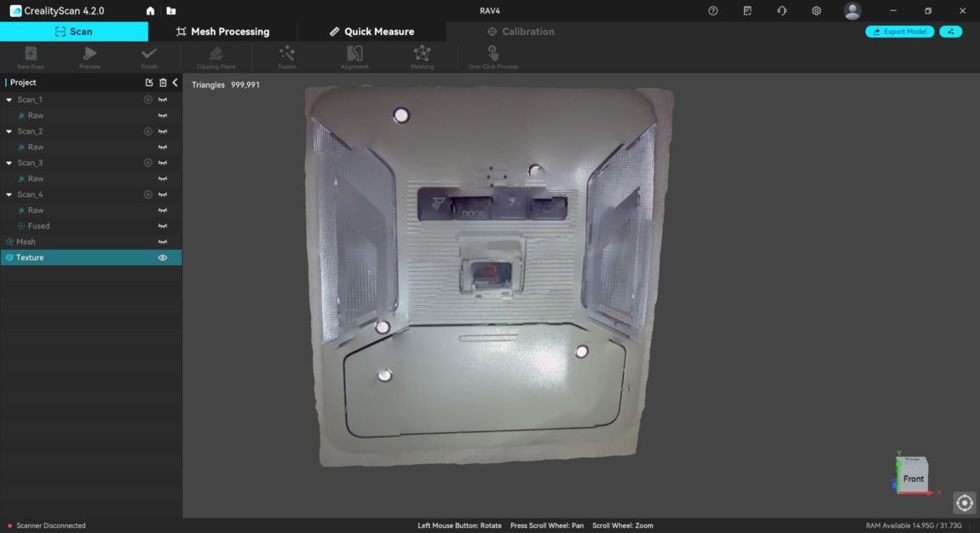980x533 pixels.
Task: Click the Front face of view cube
Action: tap(914, 478)
